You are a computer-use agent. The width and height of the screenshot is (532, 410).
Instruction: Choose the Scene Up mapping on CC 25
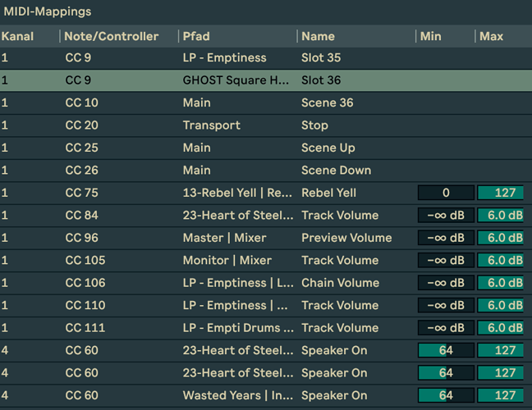(x=328, y=148)
